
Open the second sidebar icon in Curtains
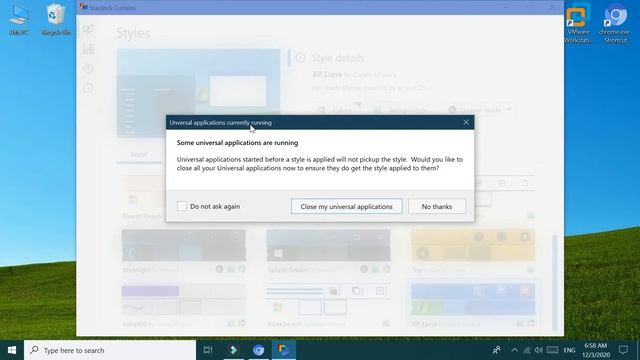click(x=88, y=49)
